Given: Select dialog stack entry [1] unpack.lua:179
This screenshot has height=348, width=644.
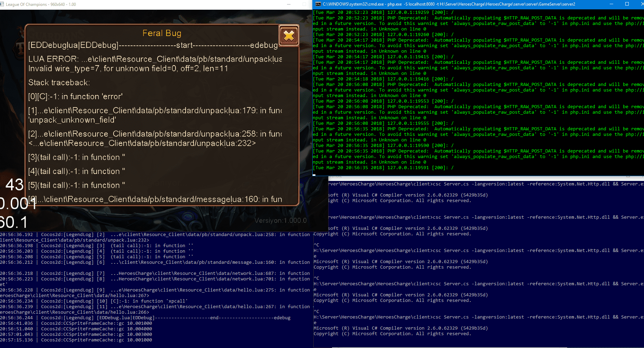Looking at the screenshot, I should [x=155, y=111].
